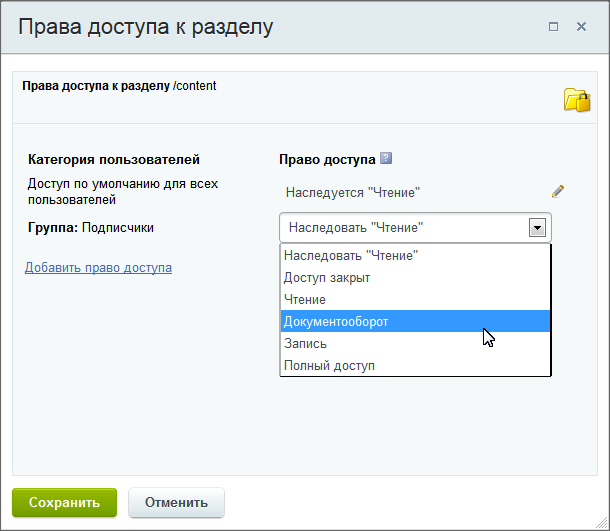Pick the highlighted Документооборот option
Viewport: 610px width, 531px height.
[415, 321]
